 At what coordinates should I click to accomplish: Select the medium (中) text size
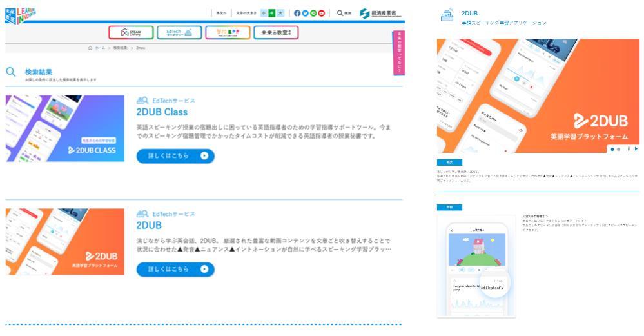point(272,13)
